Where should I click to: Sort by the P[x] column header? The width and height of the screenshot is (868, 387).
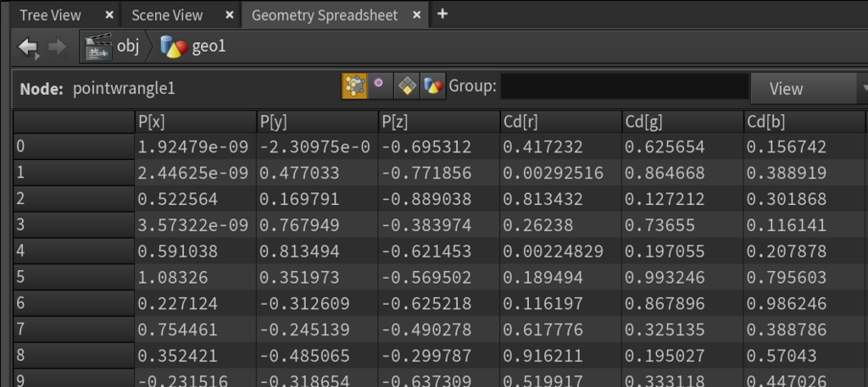point(196,122)
